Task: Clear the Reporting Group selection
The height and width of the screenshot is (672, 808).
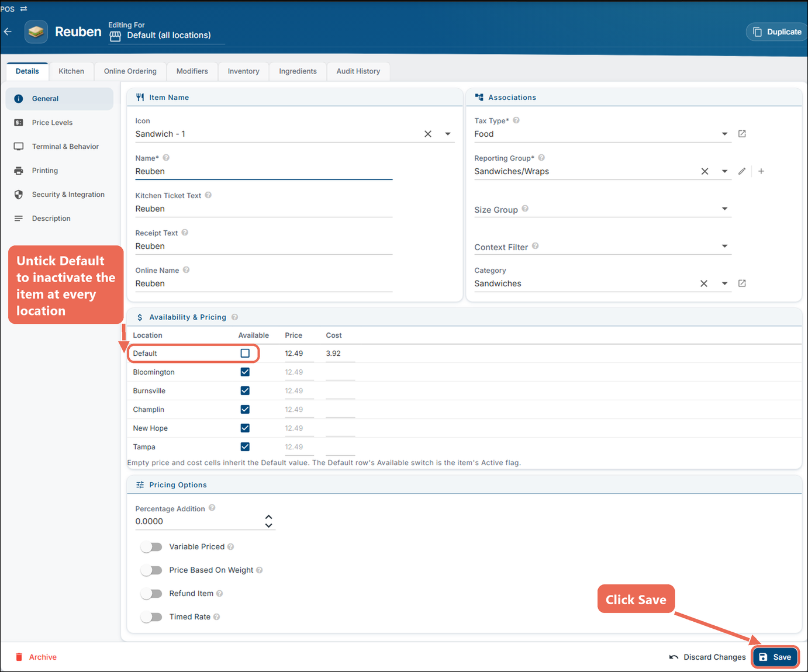Action: click(x=705, y=171)
